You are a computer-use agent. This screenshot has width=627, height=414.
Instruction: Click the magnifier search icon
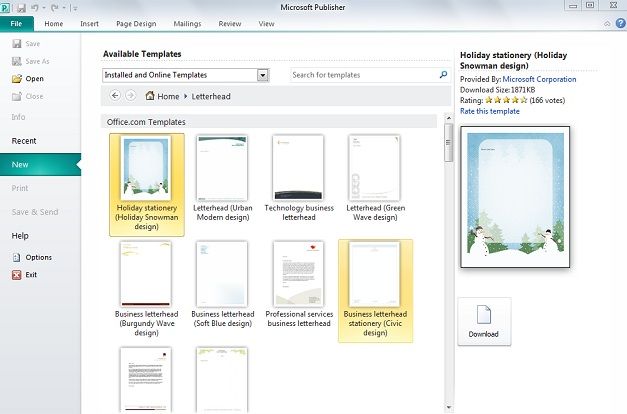point(443,74)
